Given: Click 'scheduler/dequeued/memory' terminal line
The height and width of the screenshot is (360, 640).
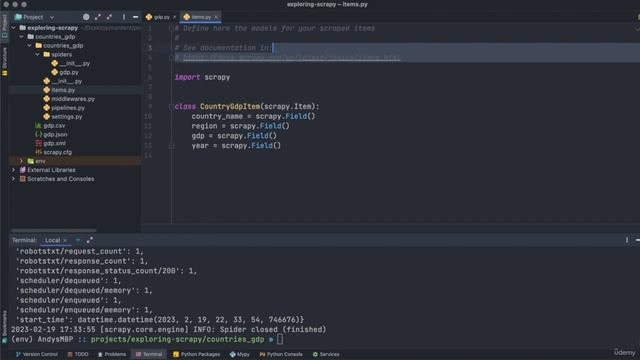Looking at the screenshot, I should coord(84,290).
